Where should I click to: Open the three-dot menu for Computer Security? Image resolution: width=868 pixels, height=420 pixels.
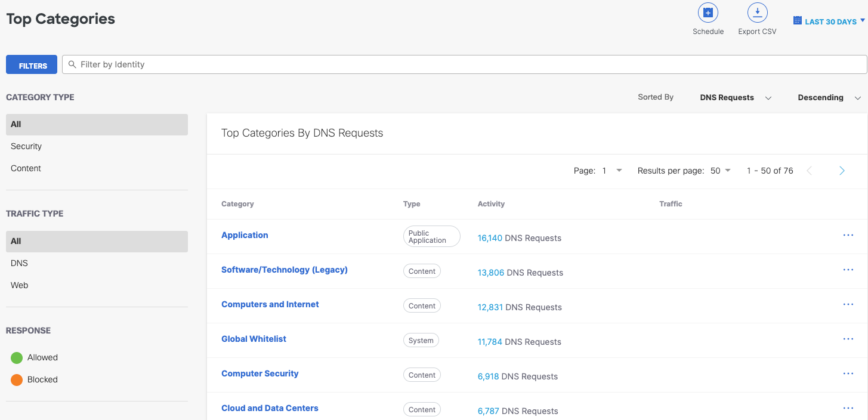click(x=848, y=373)
